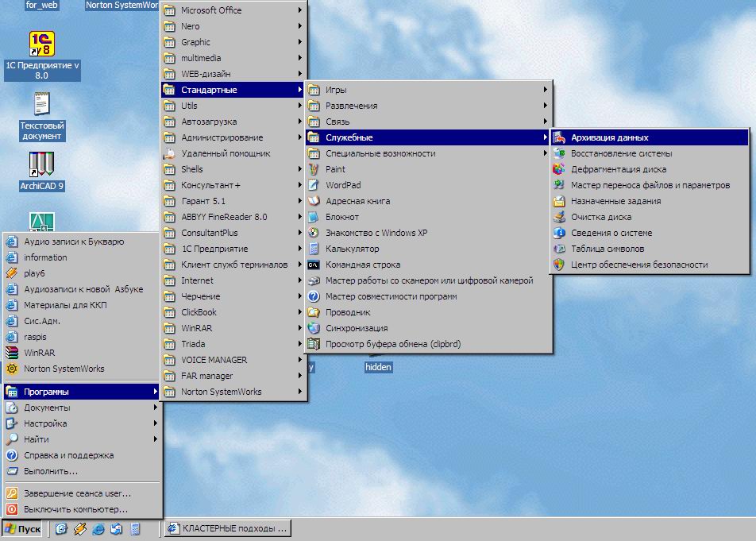Click the Восстановление системы icon

tap(559, 153)
